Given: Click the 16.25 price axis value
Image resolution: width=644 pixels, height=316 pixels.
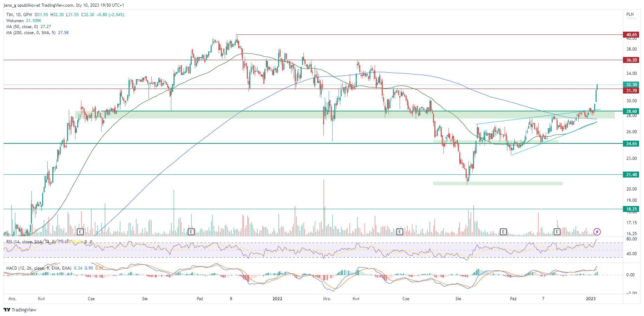Looking at the screenshot, I should (631, 233).
